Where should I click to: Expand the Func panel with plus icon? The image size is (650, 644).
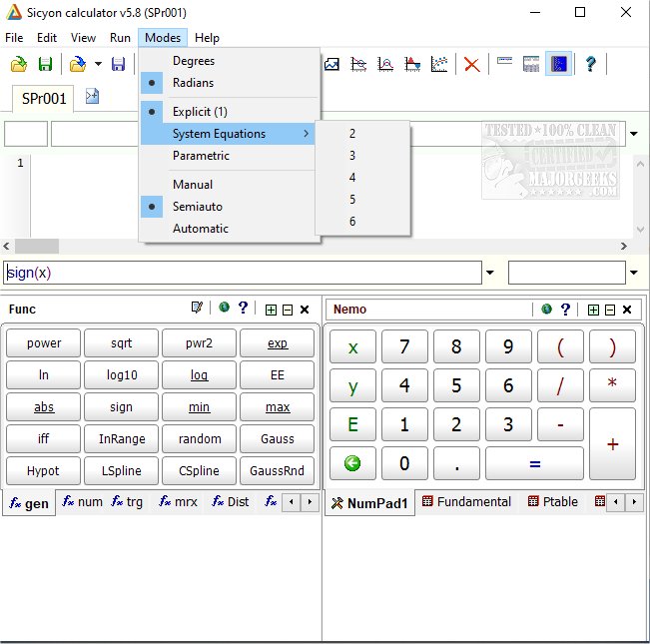271,310
